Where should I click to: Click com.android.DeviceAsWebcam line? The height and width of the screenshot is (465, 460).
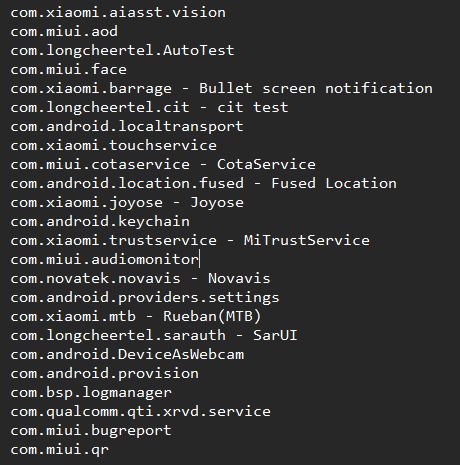pyautogui.click(x=127, y=355)
